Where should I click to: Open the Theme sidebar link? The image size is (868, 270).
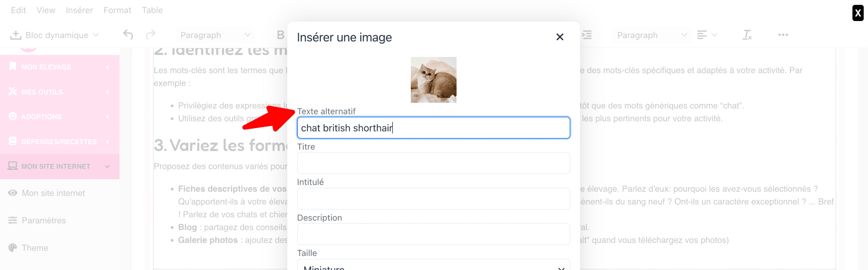click(35, 248)
